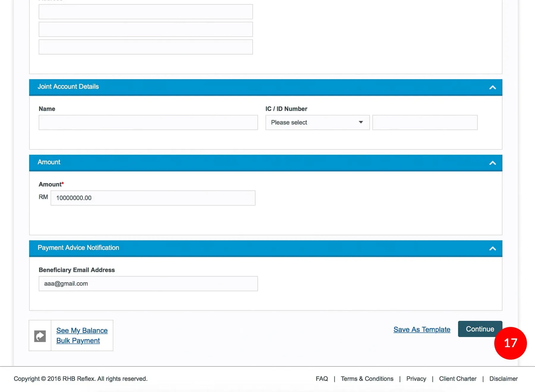Open the Client Charter footer link
Viewport: 535px width, 392px height.
pyautogui.click(x=457, y=379)
